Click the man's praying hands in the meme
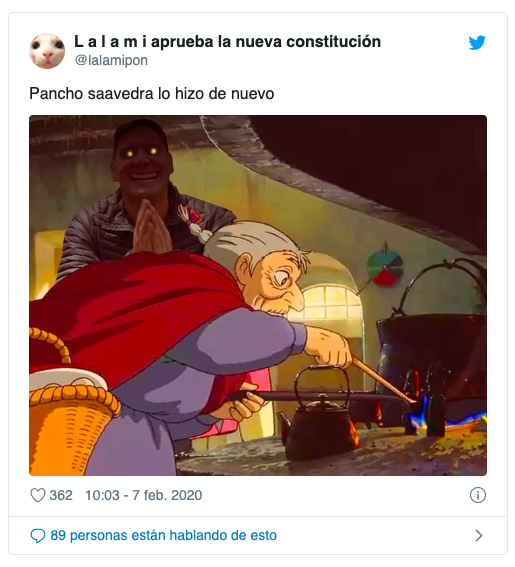 point(151,227)
